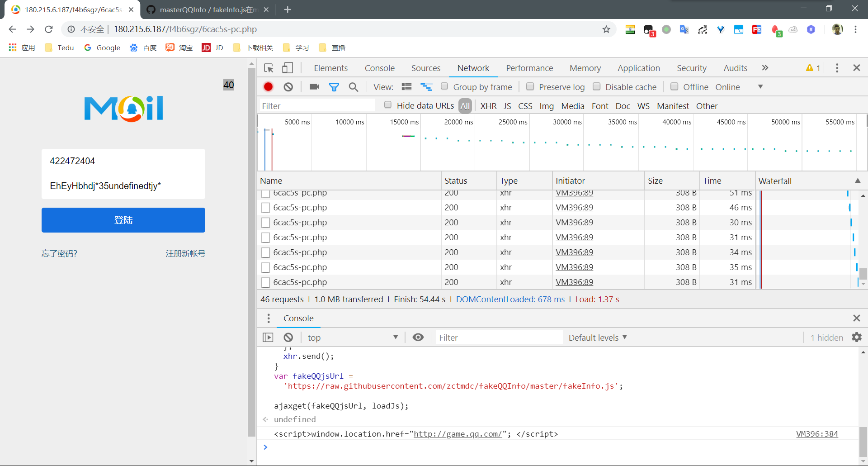Viewport: 868px width, 466px height.
Task: Click the capture screenshots camera icon
Action: pyautogui.click(x=315, y=87)
